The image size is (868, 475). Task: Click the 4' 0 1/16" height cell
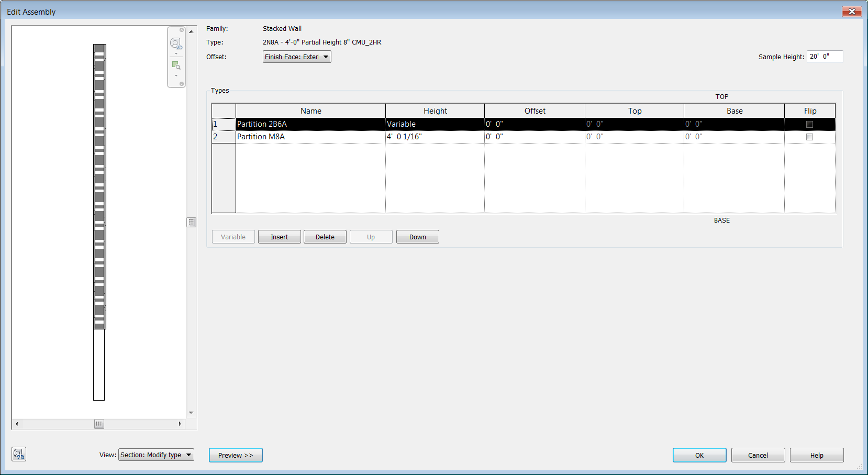[x=435, y=137]
